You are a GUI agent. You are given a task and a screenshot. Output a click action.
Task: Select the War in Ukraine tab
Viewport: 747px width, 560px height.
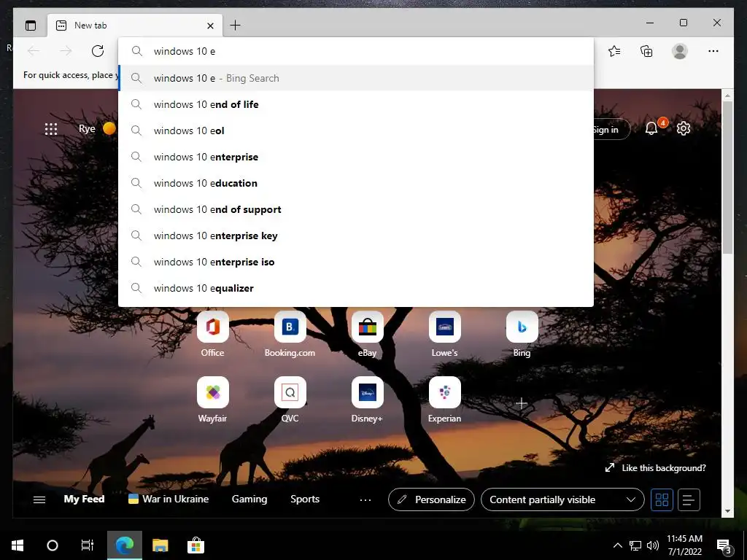pyautogui.click(x=169, y=499)
